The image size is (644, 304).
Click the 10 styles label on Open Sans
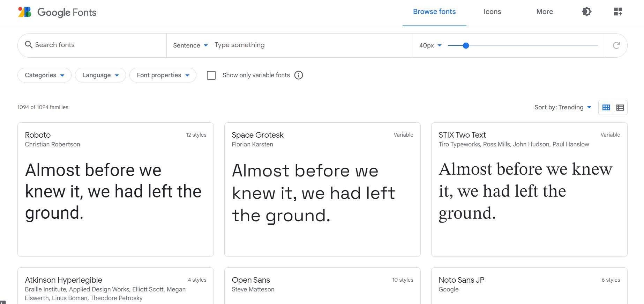pyautogui.click(x=403, y=280)
